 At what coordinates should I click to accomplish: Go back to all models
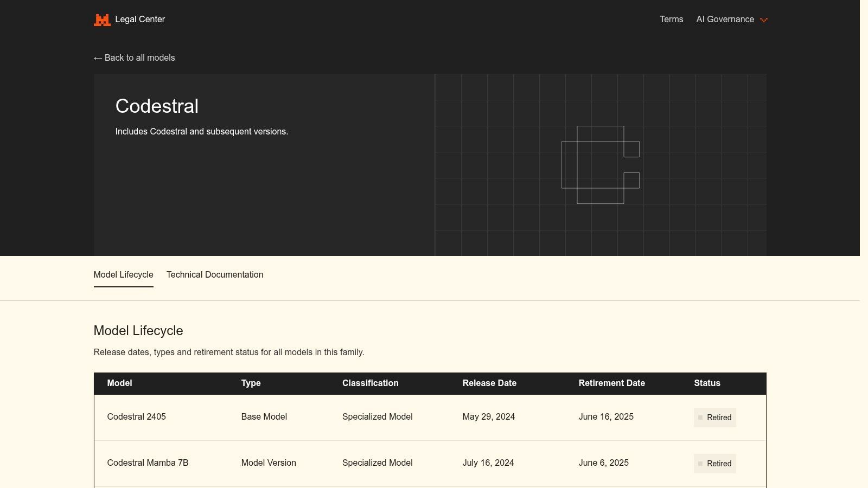tap(135, 58)
